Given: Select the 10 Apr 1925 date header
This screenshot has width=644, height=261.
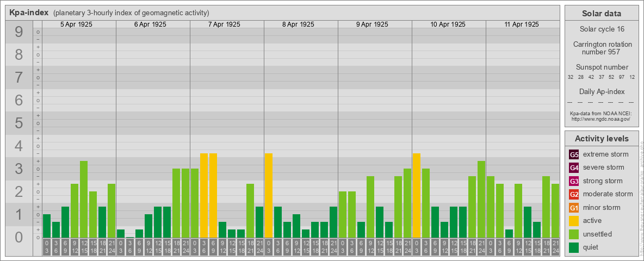Looking at the screenshot, I should [448, 24].
